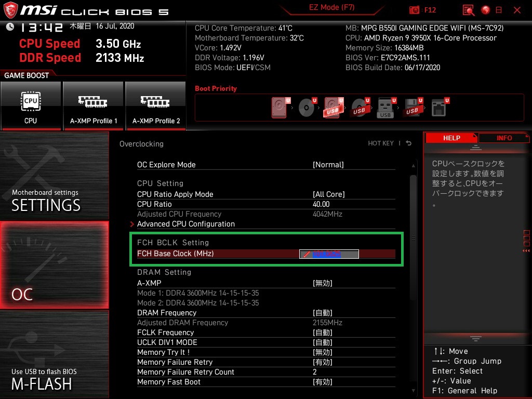Open the M-FLASH BIOS flash menu

[54, 354]
